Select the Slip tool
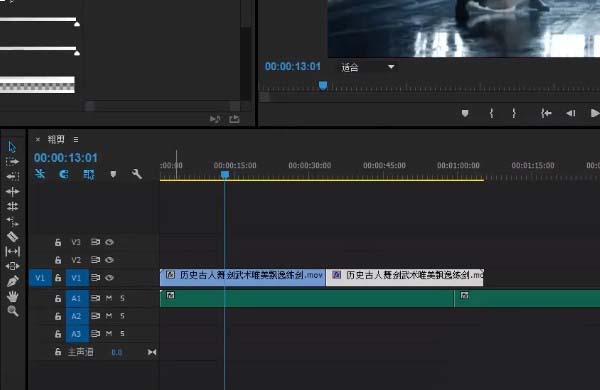Screen dimensions: 600x390 tap(12, 251)
